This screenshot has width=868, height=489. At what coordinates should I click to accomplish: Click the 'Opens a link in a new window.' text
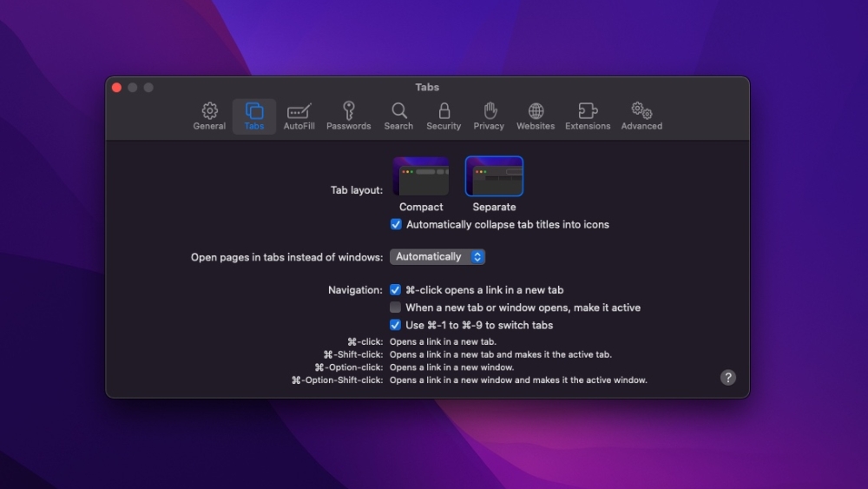pyautogui.click(x=451, y=367)
